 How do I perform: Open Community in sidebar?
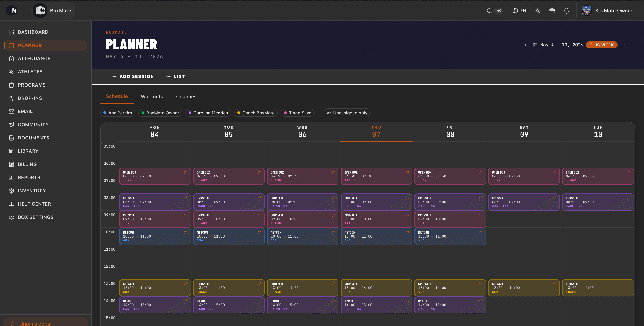pos(45,125)
